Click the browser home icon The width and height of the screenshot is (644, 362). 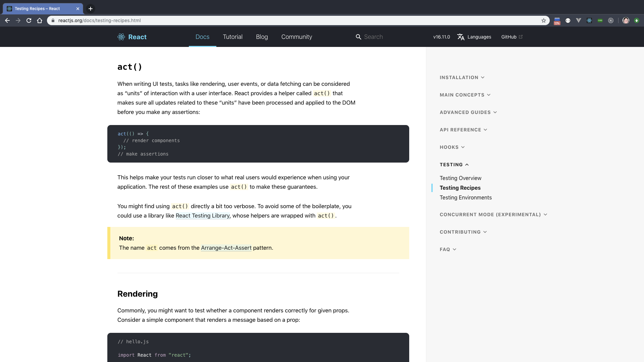[40, 20]
